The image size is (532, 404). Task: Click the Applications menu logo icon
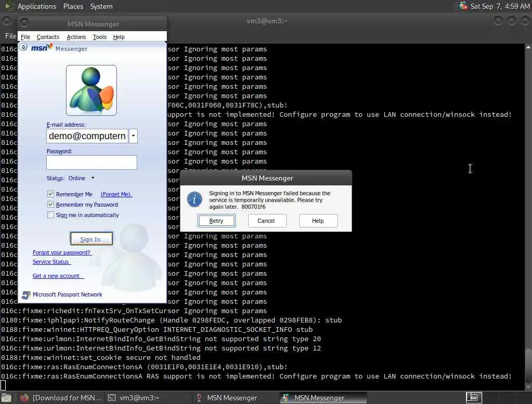coord(9,6)
